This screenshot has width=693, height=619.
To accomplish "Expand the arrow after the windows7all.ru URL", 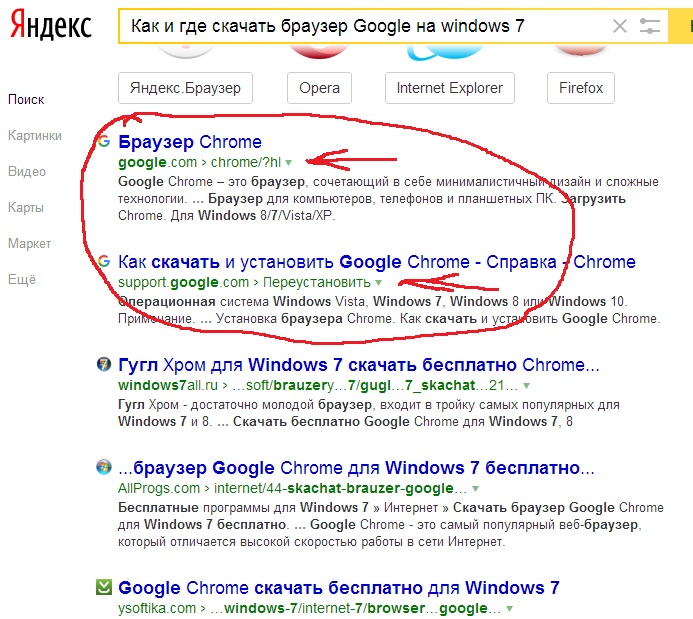I will coord(526,386).
